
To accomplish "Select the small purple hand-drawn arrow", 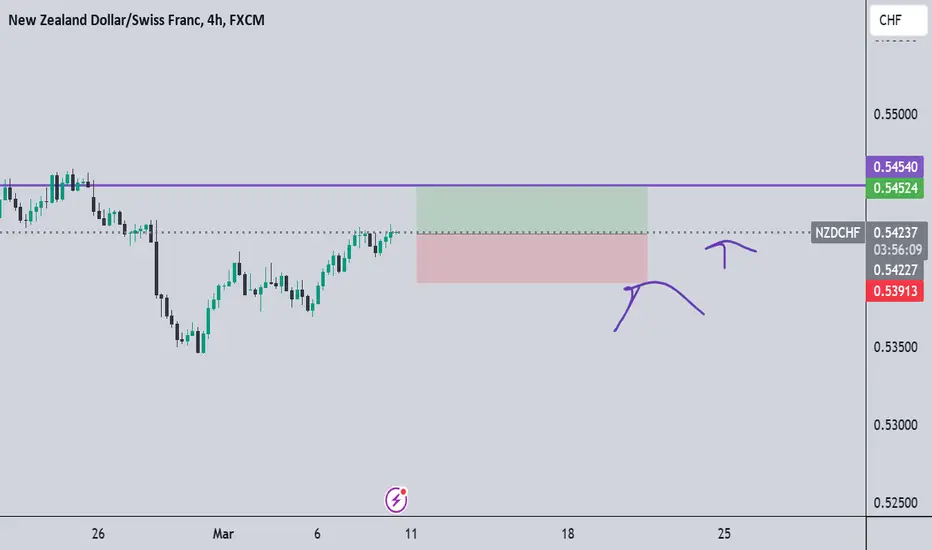I will [731, 254].
